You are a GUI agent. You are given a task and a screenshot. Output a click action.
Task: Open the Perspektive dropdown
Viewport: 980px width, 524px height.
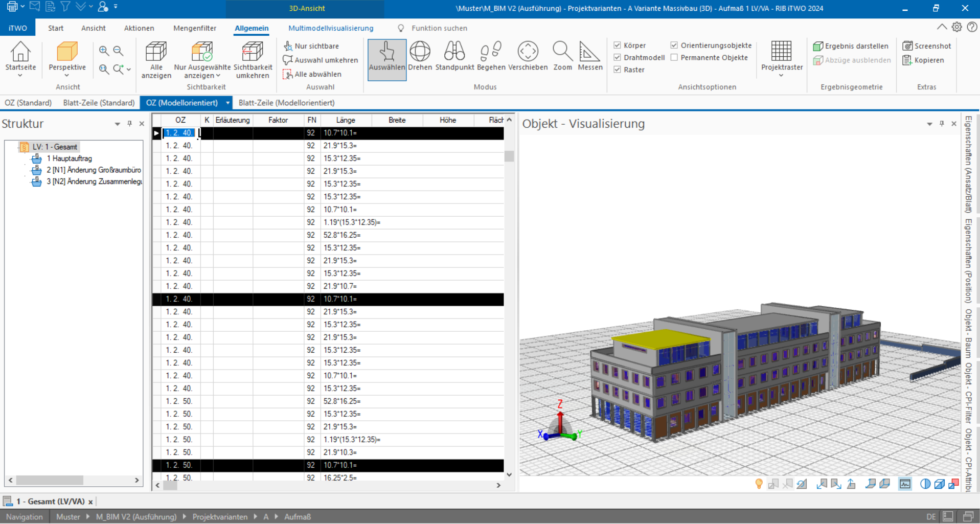pyautogui.click(x=67, y=75)
